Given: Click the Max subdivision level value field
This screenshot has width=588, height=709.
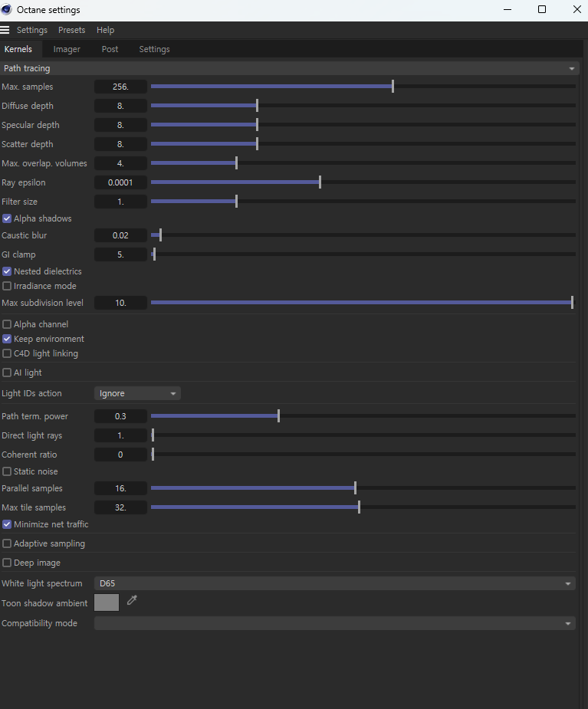Looking at the screenshot, I should (120, 303).
